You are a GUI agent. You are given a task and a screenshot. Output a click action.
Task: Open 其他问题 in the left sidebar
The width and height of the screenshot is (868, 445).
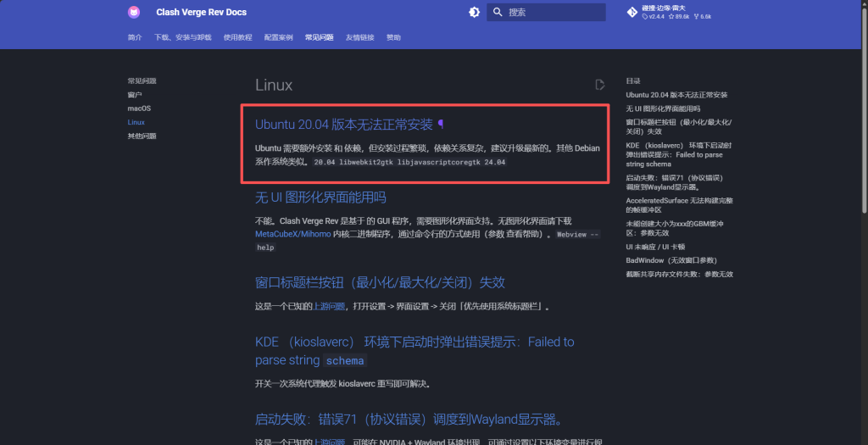point(142,136)
